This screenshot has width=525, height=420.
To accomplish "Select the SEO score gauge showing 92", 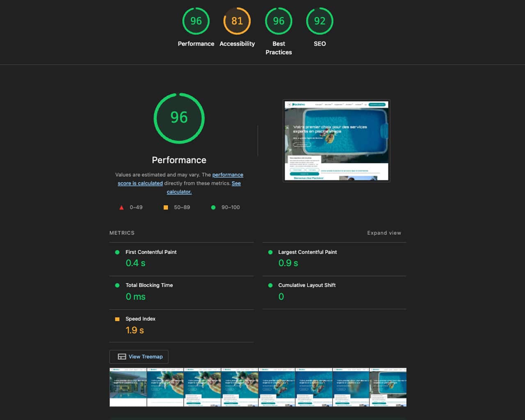I will coord(320,21).
